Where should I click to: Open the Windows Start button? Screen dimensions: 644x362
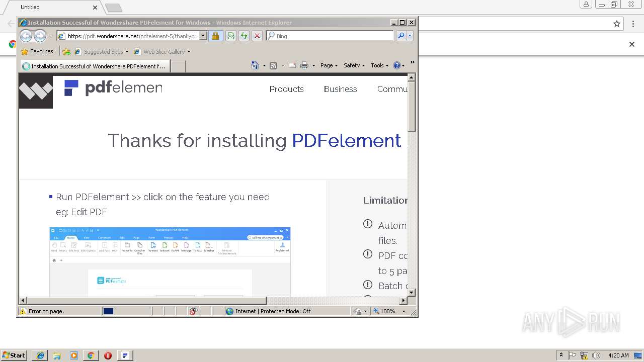(x=14, y=355)
